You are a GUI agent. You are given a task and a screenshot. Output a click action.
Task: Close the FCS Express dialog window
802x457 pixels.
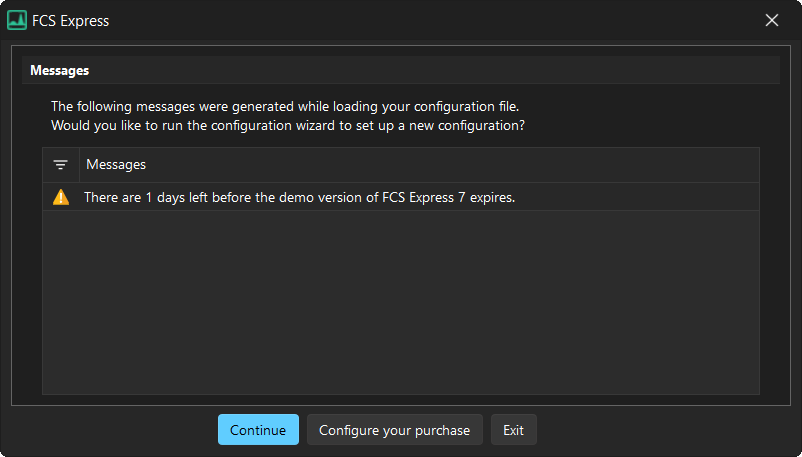(771, 20)
